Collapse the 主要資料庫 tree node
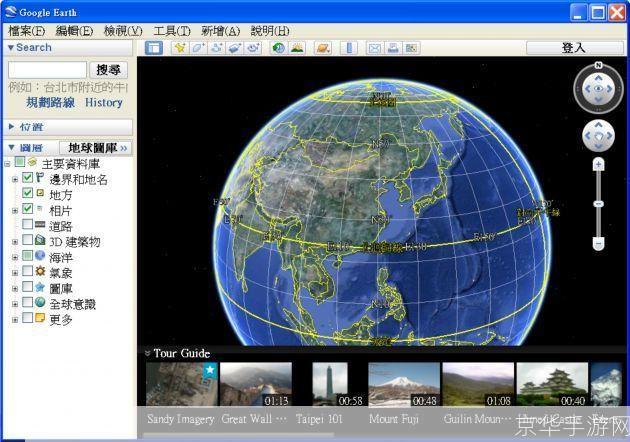 coord(7,164)
